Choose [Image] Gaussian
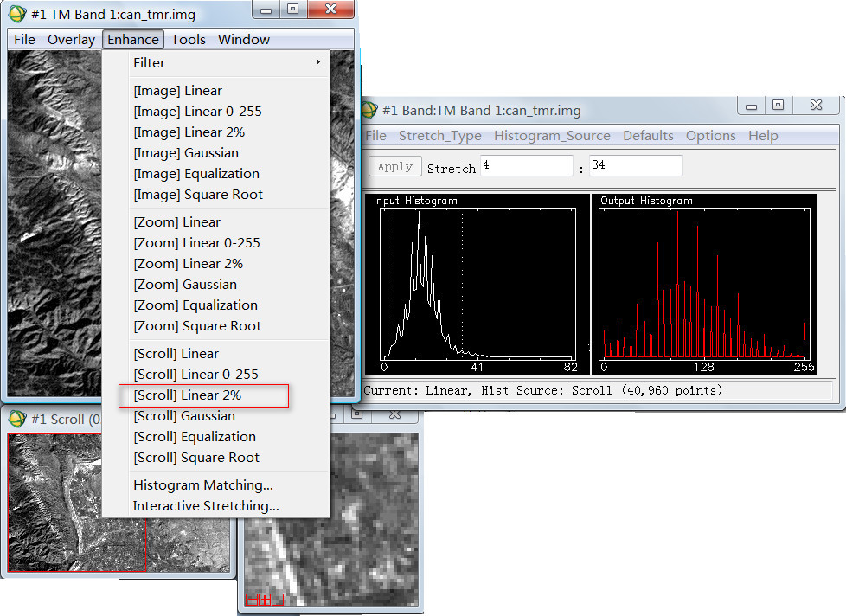Viewport: 846px width, 616px height. (186, 152)
